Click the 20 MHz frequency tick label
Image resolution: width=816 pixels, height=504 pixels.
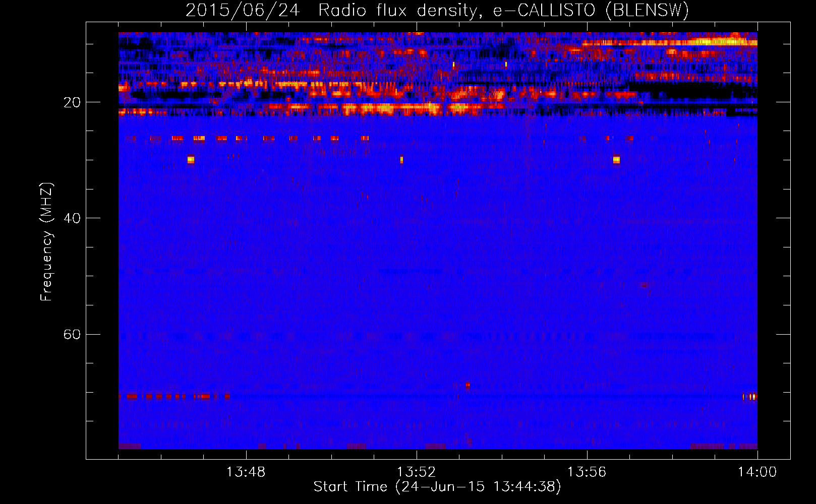click(x=72, y=102)
